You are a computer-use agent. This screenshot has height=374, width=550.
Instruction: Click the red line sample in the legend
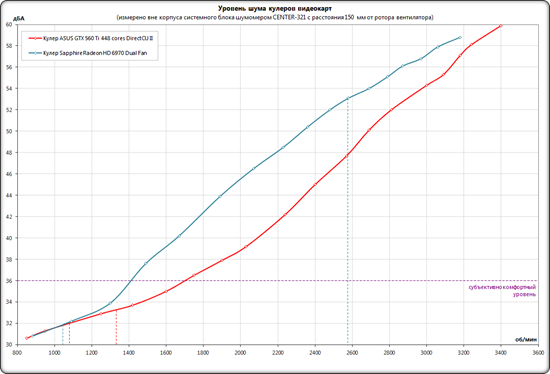coord(35,39)
